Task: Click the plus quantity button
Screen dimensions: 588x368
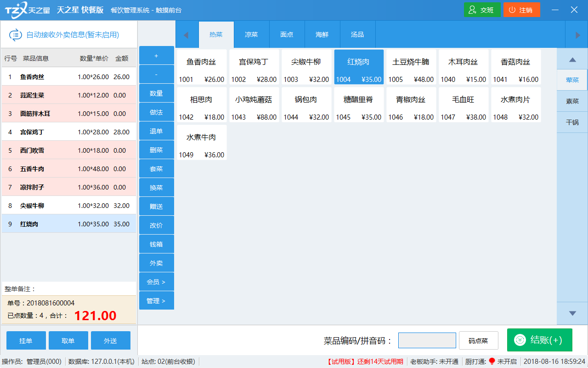Action: [156, 55]
